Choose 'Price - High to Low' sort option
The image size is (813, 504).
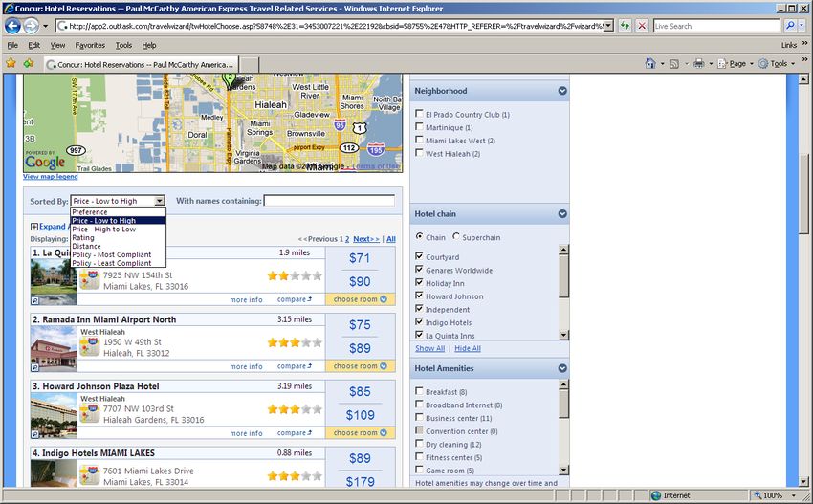103,230
